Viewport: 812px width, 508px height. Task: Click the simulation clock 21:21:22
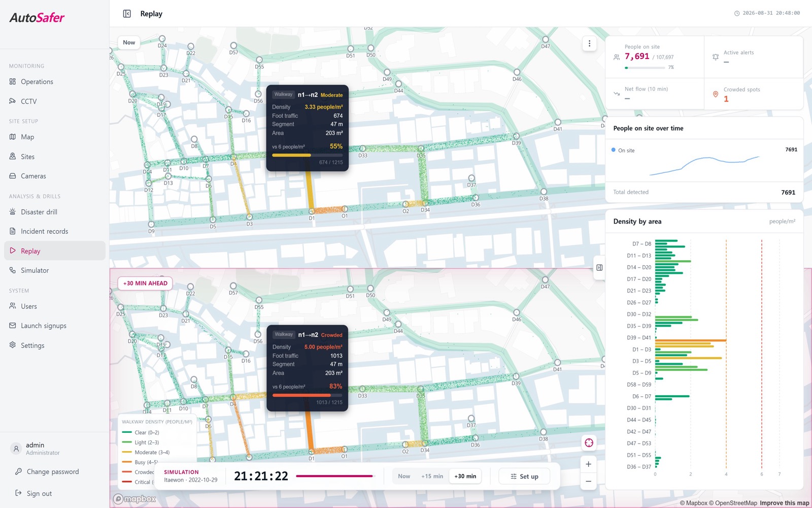261,477
